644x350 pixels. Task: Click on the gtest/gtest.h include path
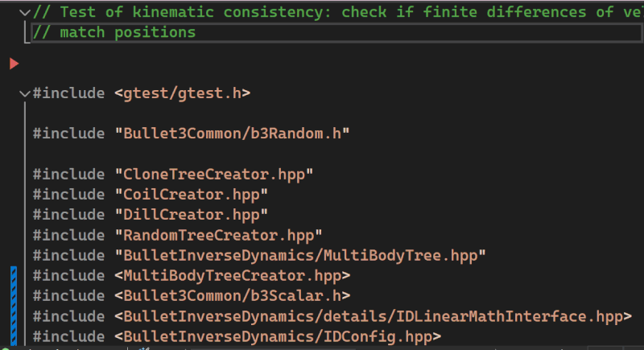(x=183, y=93)
